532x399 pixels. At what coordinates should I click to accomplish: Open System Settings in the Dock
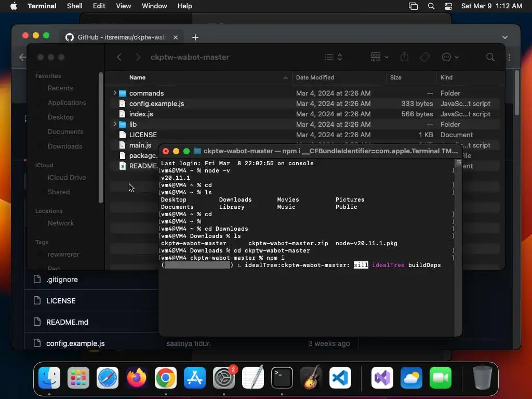point(224,378)
